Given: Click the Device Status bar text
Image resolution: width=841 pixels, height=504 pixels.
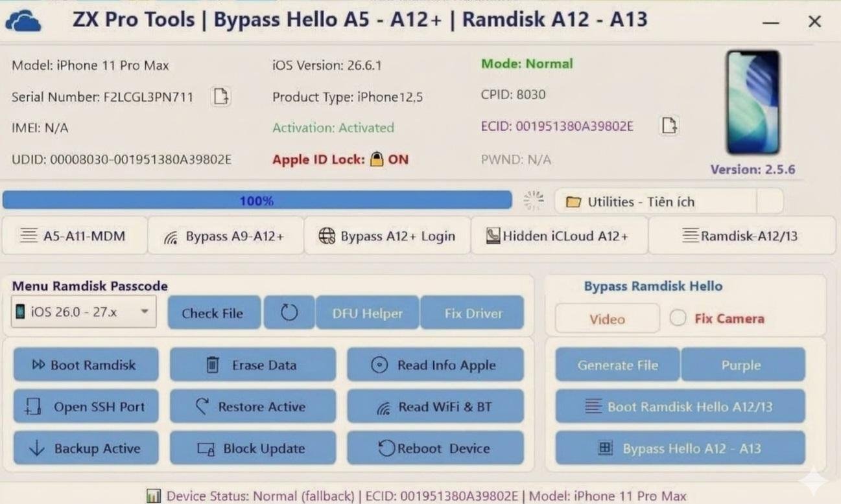Looking at the screenshot, I should (x=426, y=496).
